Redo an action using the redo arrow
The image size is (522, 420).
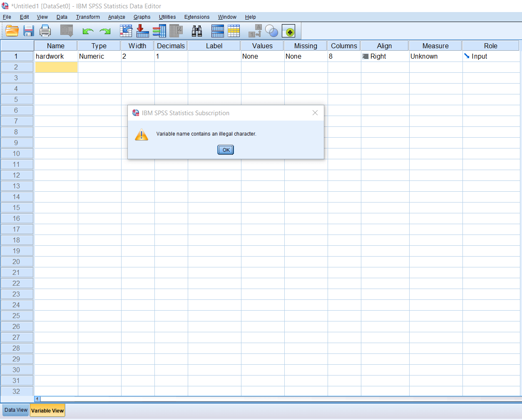pyautogui.click(x=104, y=31)
